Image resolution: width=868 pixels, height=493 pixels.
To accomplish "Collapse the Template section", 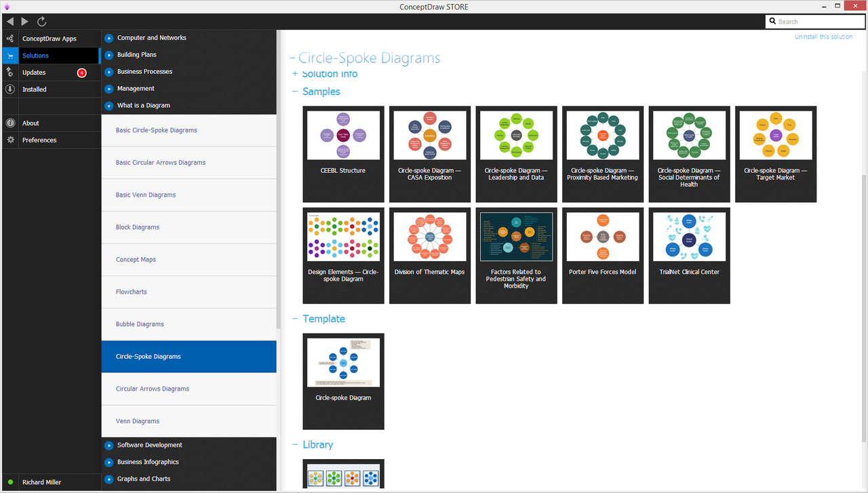I will [295, 319].
